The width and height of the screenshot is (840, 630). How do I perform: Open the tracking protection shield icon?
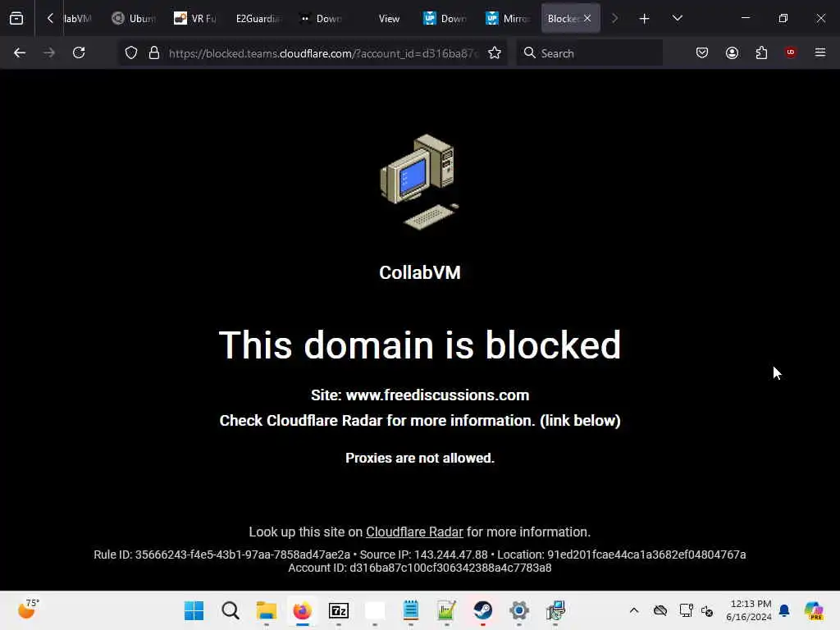(x=131, y=52)
